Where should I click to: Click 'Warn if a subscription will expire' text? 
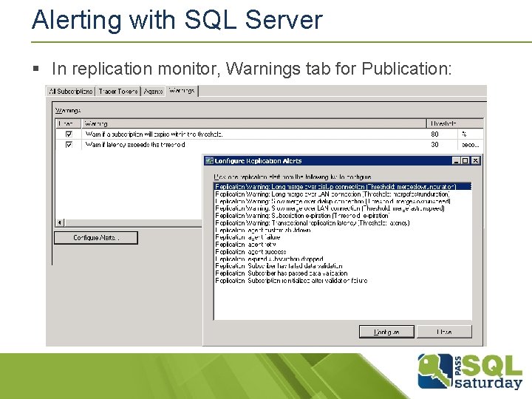(x=154, y=134)
